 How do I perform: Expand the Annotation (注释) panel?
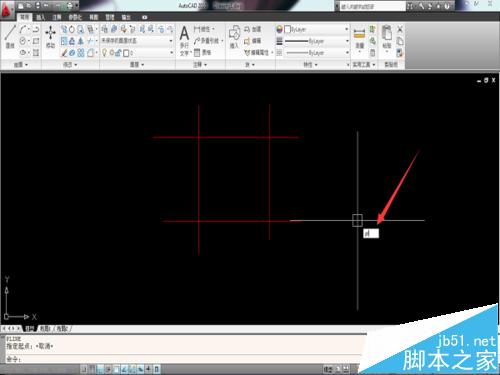click(200, 65)
